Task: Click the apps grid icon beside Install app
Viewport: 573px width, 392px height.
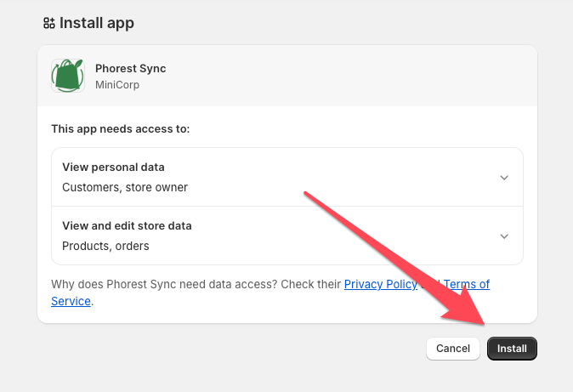Action: pos(49,23)
